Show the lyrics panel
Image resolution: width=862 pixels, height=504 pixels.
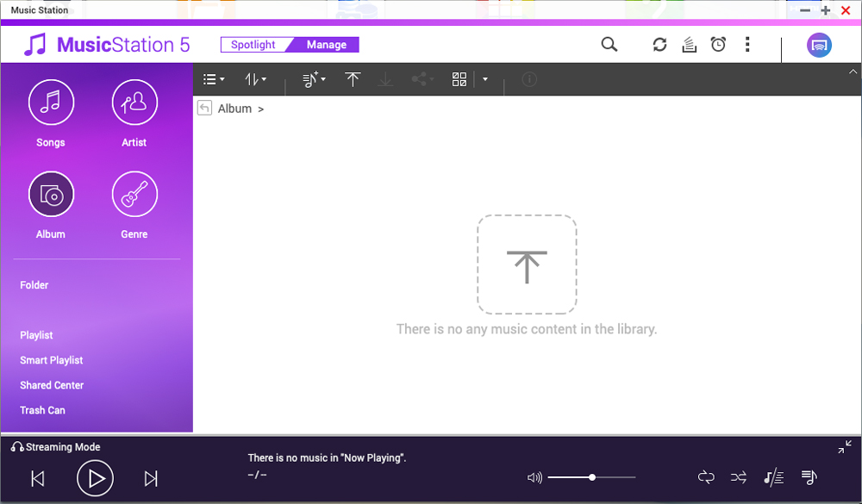click(x=773, y=477)
